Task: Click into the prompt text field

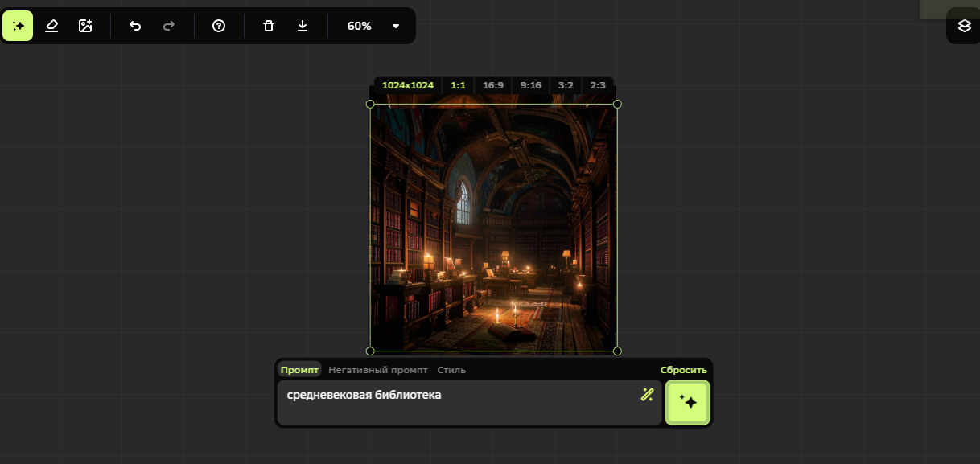Action: (469, 403)
